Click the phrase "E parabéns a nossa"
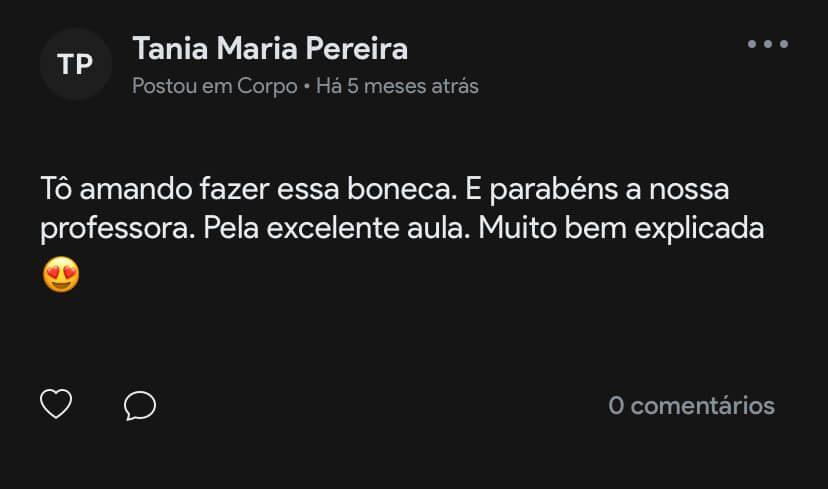Image resolution: width=828 pixels, height=489 pixels. point(597,189)
